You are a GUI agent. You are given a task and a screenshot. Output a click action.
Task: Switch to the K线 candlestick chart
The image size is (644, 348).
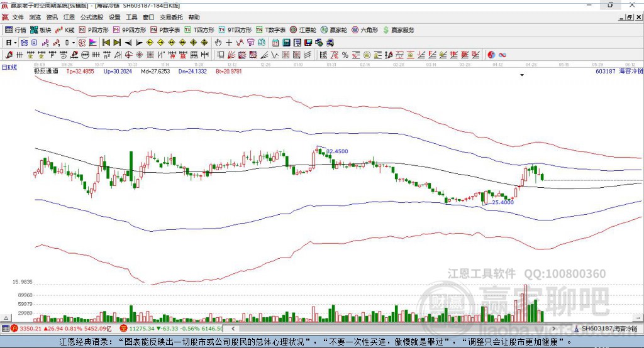(65, 30)
